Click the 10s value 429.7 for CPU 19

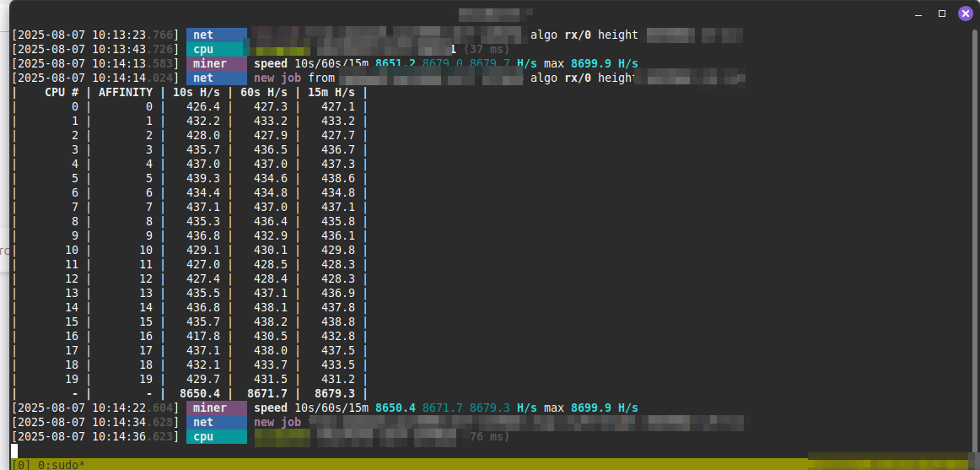203,380
